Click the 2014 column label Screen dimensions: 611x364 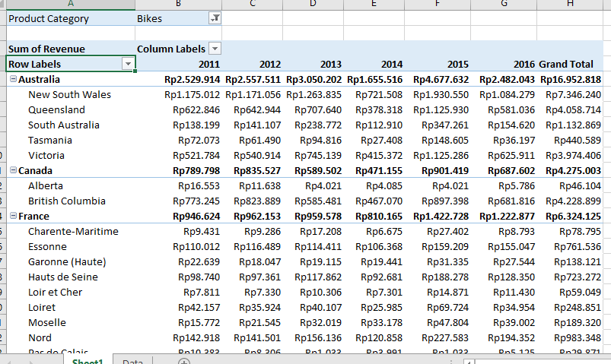(x=391, y=64)
